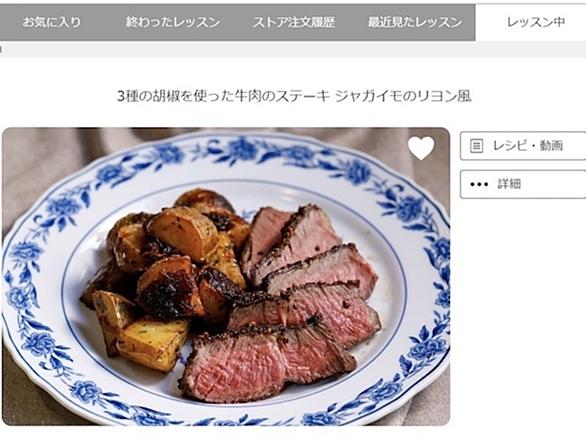Toggle the white heart favorite icon
Image resolution: width=586 pixels, height=440 pixels.
(x=421, y=148)
